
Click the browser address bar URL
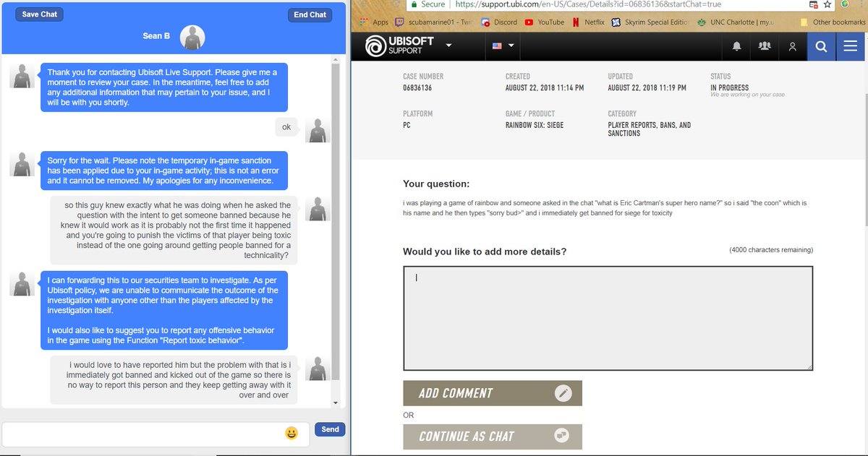click(x=588, y=4)
